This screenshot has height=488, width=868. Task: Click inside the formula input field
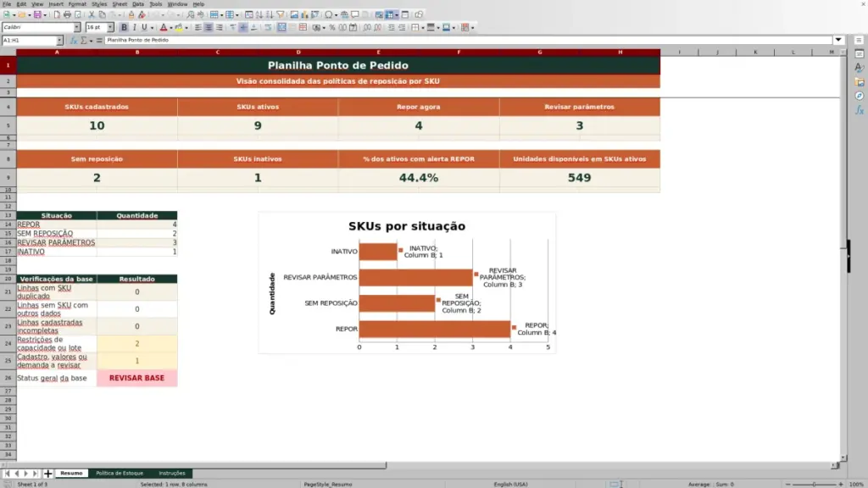(468, 41)
